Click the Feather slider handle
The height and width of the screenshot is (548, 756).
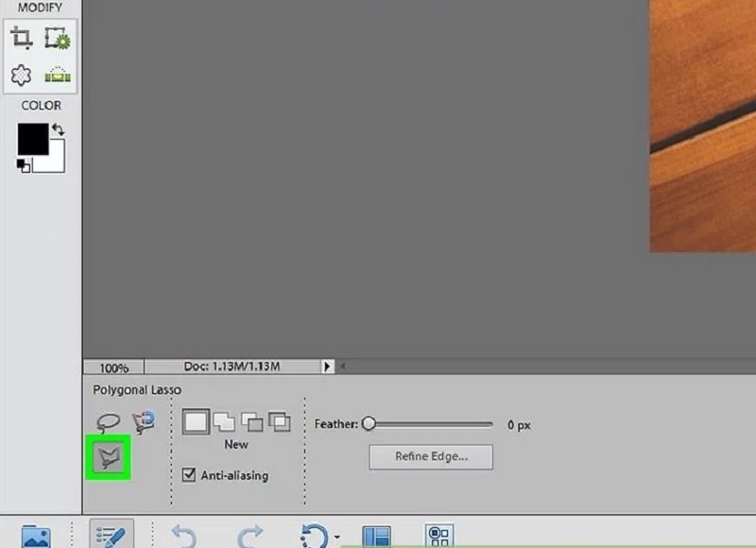pos(369,423)
